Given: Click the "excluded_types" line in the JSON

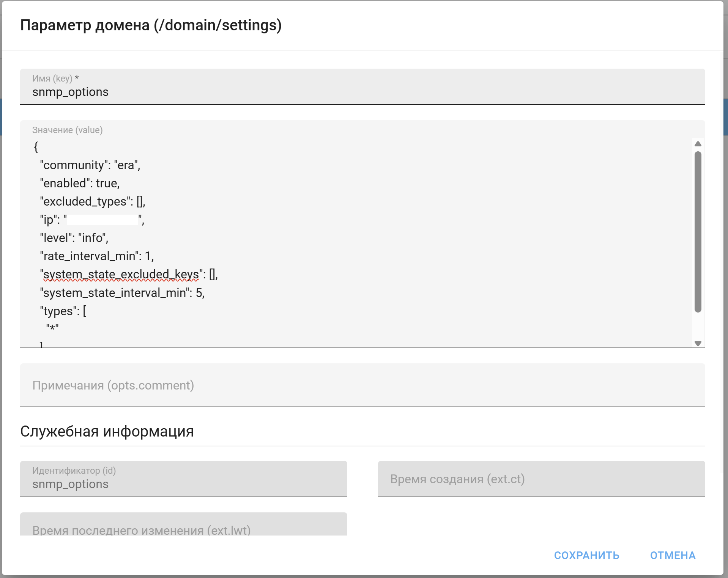Looking at the screenshot, I should 93,201.
